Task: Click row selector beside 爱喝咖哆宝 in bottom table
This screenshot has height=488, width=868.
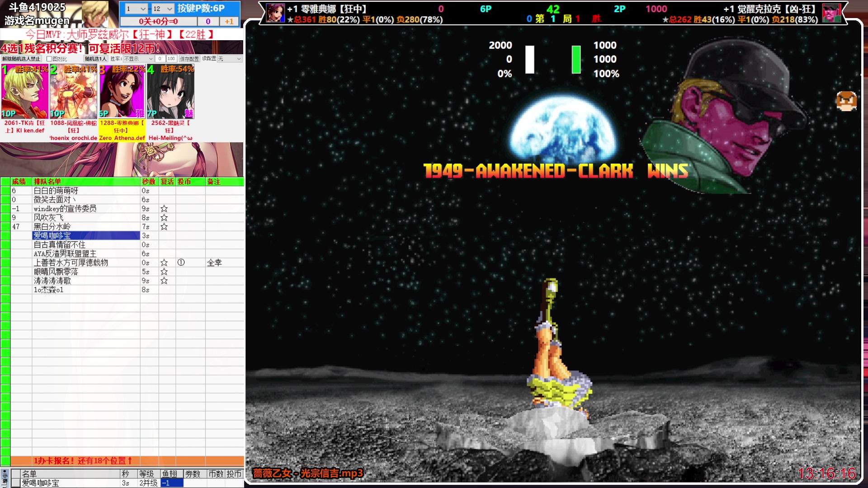Action: point(16,483)
